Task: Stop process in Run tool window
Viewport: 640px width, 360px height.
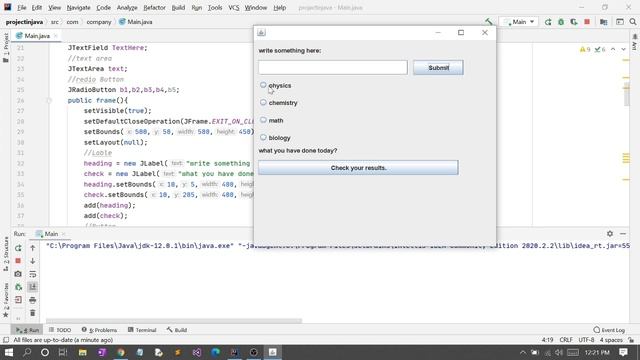Action: (18, 261)
